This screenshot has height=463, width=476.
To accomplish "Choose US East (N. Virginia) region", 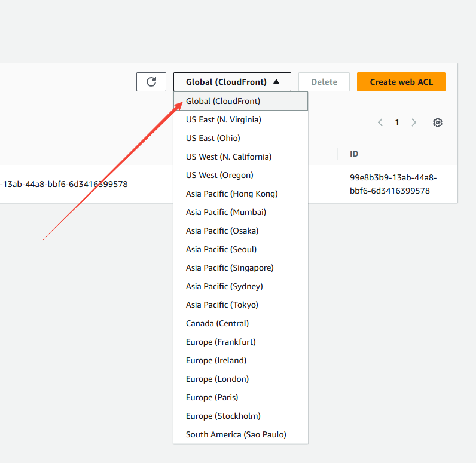I will pyautogui.click(x=224, y=119).
